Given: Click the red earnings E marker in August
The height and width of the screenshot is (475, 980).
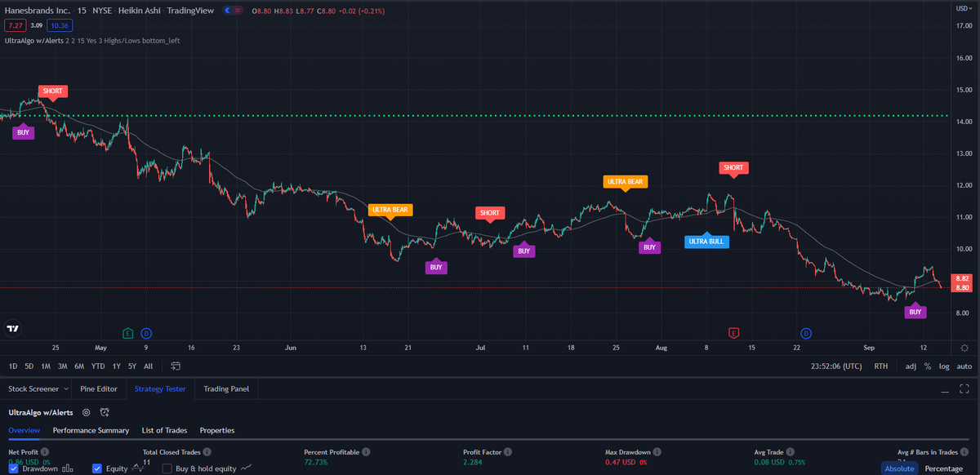Looking at the screenshot, I should click(733, 333).
